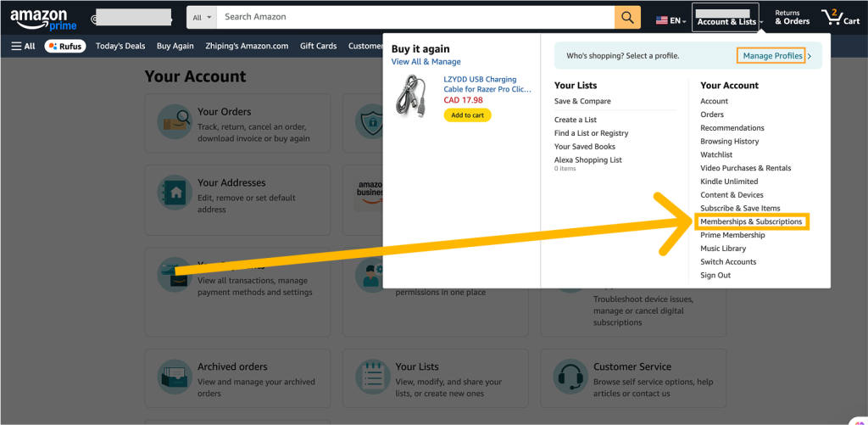Open the Manage Profiles link
The width and height of the screenshot is (868, 425).
(772, 56)
